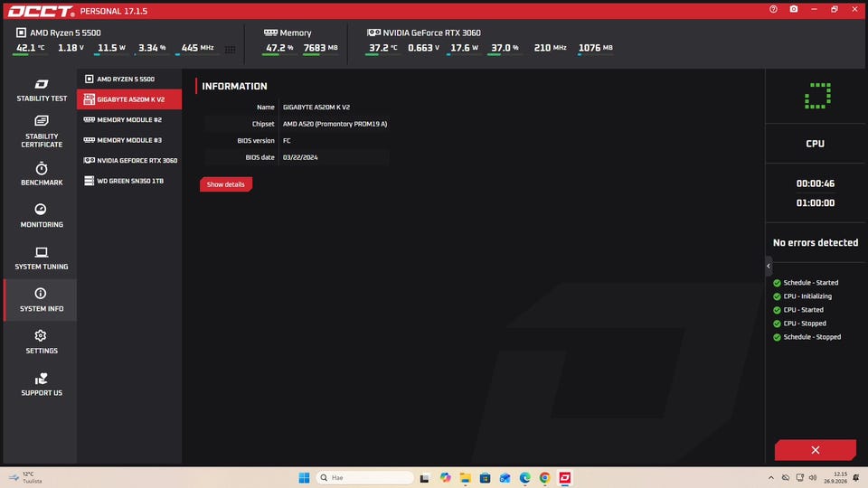
Task: Click the red X button in test panel
Action: click(815, 450)
